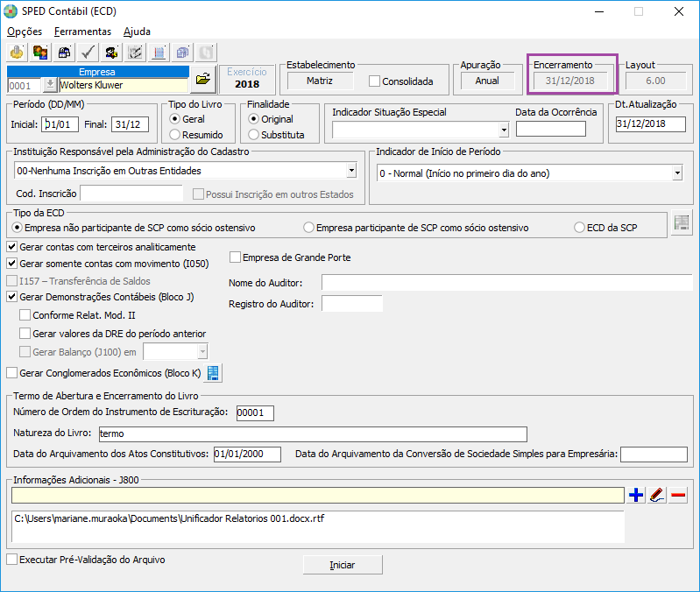This screenshot has width=700, height=592.
Task: Click the table icon beside Tipo da ECD
Action: coord(682,223)
